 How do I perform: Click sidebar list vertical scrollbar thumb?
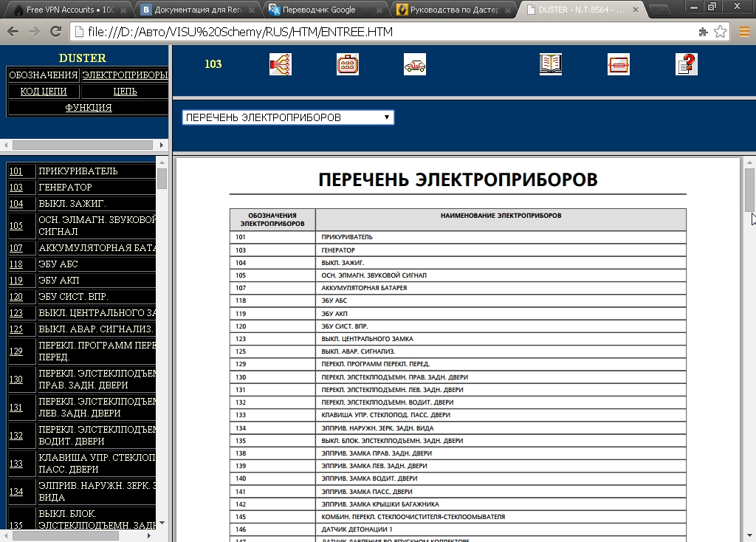click(162, 179)
